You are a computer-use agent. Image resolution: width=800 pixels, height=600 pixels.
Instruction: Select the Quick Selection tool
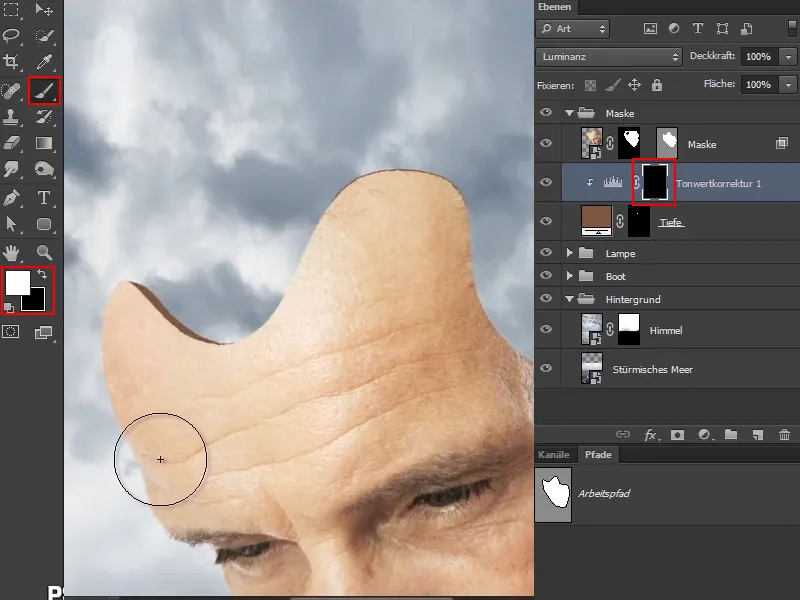pos(44,35)
